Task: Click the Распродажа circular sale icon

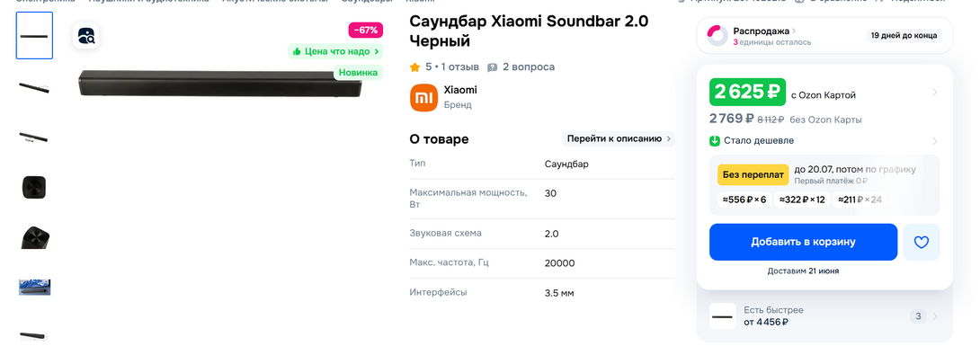Action: (717, 36)
